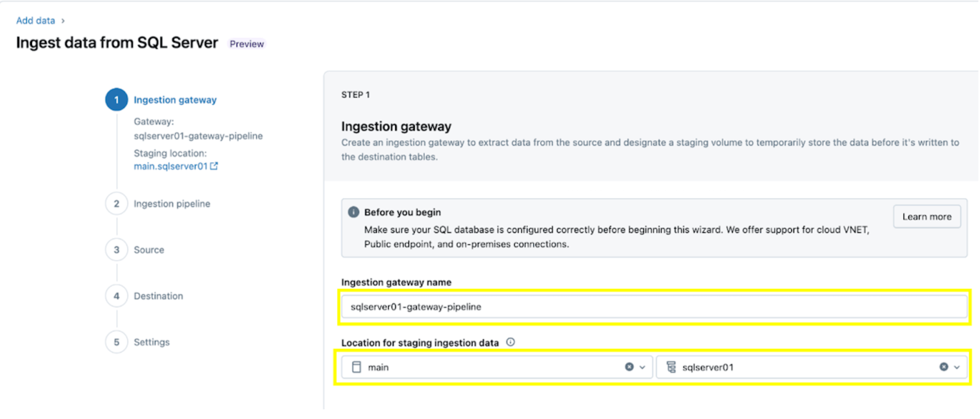Go to Ingestion pipeline step

pos(172,204)
